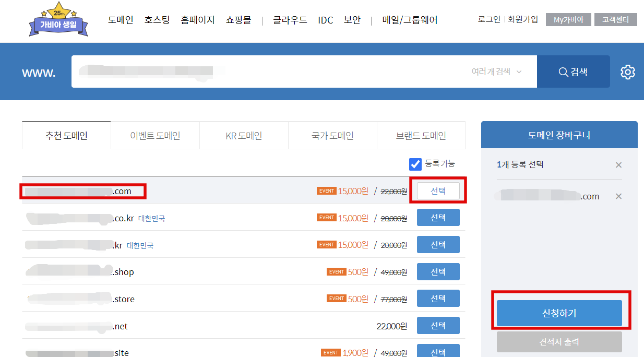Remove the .com domain from the cart
This screenshot has width=644, height=357.
pyautogui.click(x=618, y=196)
